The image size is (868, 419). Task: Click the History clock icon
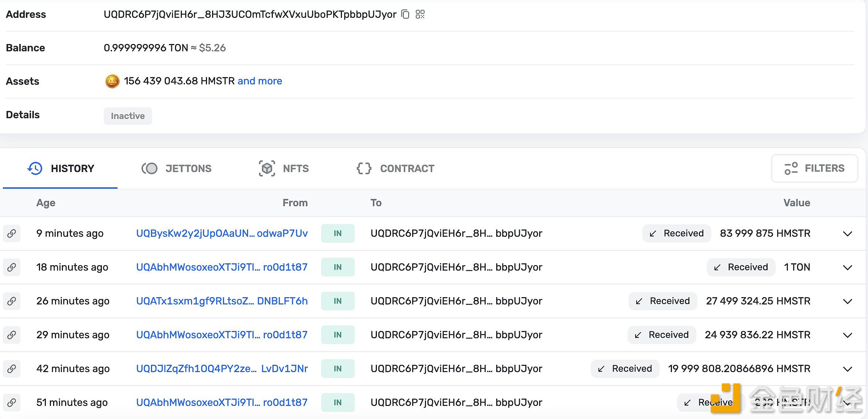[x=35, y=168]
